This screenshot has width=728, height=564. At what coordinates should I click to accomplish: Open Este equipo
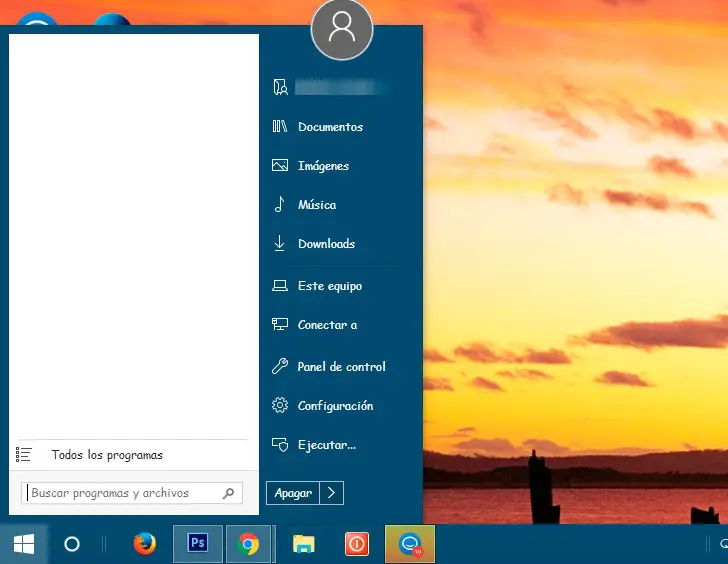coord(330,286)
